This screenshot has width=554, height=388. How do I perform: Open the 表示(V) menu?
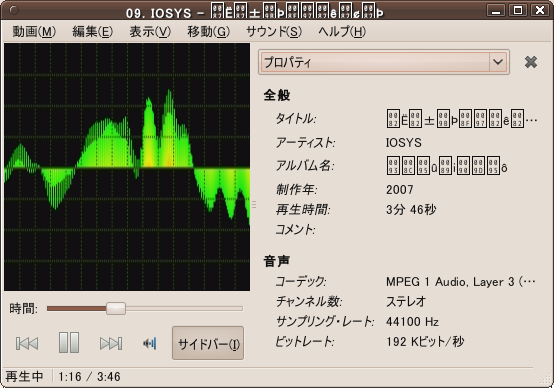click(x=150, y=32)
